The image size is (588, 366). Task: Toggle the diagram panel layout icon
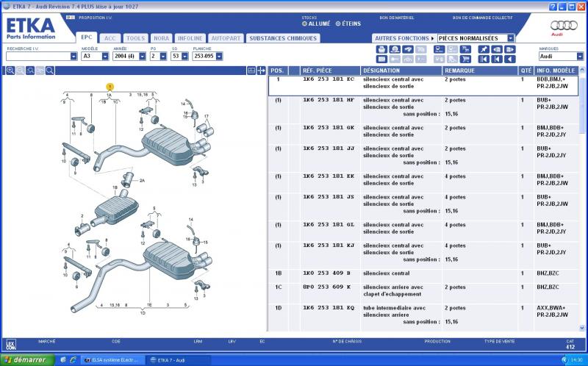pyautogui.click(x=251, y=71)
